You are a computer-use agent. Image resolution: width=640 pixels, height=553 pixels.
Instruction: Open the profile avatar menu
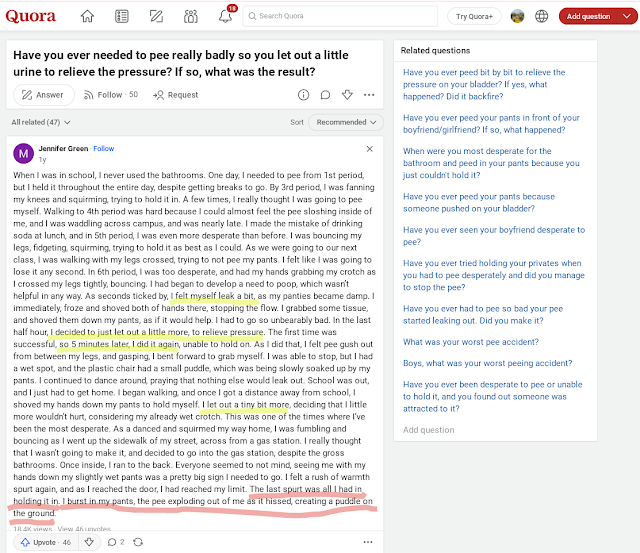[x=517, y=16]
